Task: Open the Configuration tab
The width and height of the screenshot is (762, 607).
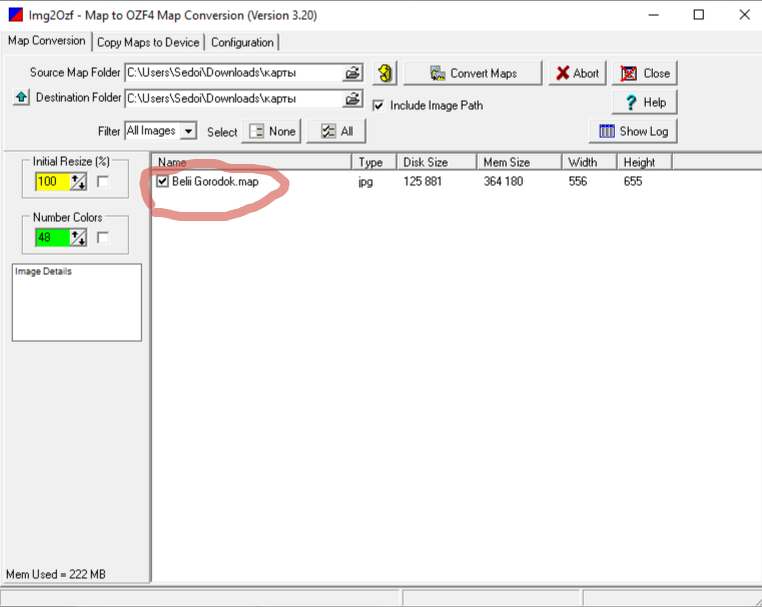Action: [x=242, y=42]
